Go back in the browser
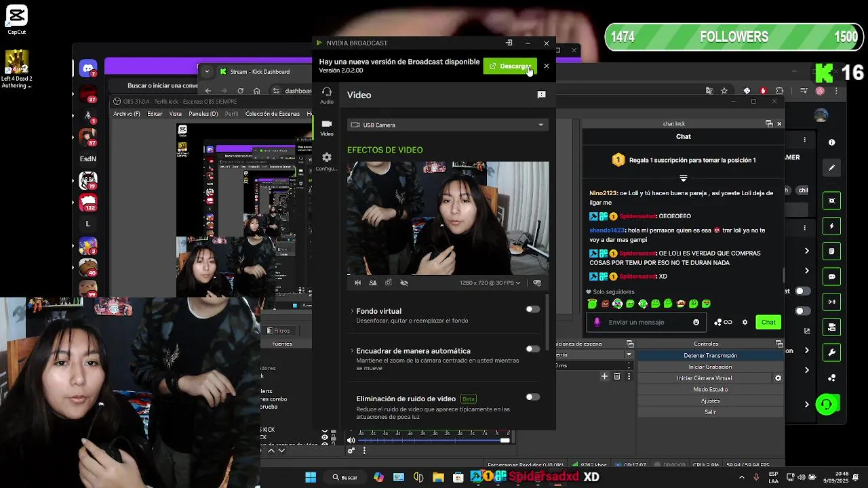868x488 pixels. [x=208, y=91]
